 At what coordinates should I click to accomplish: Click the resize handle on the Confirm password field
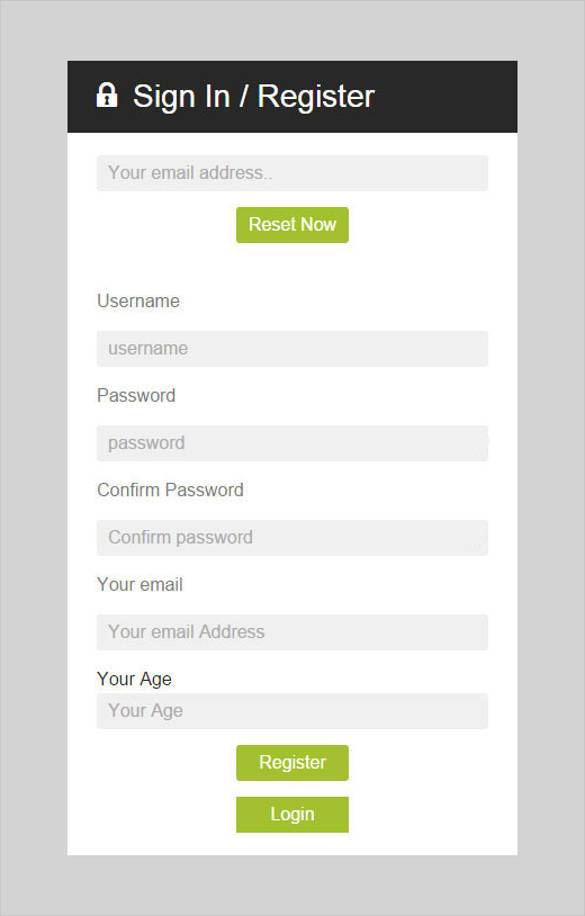click(x=481, y=549)
